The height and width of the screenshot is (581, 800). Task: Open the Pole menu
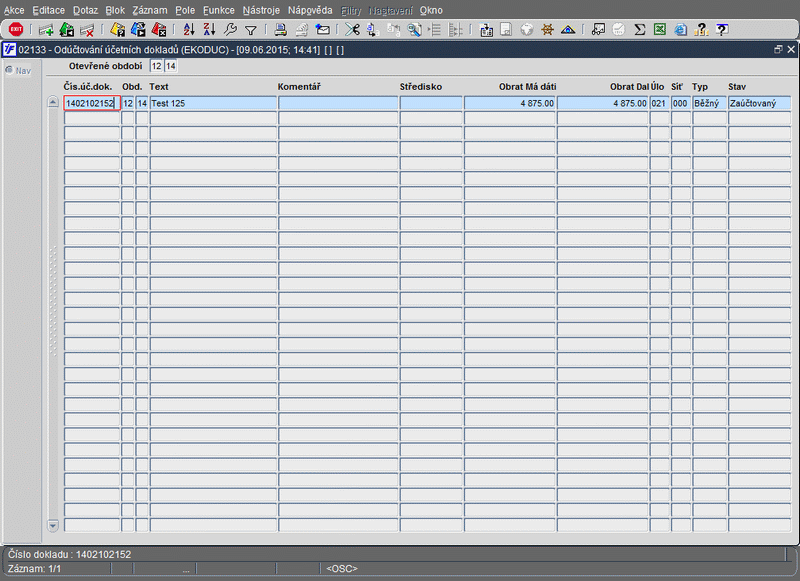point(185,10)
